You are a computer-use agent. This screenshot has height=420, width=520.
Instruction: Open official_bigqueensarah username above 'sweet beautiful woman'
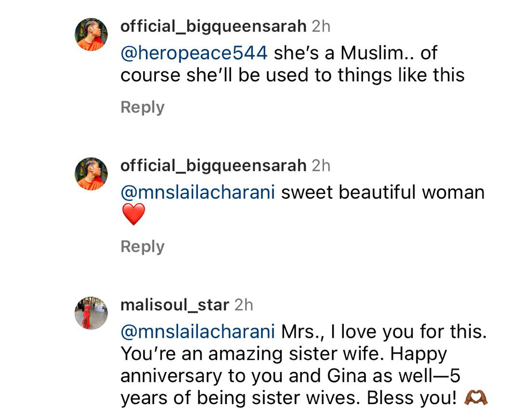[x=213, y=165]
